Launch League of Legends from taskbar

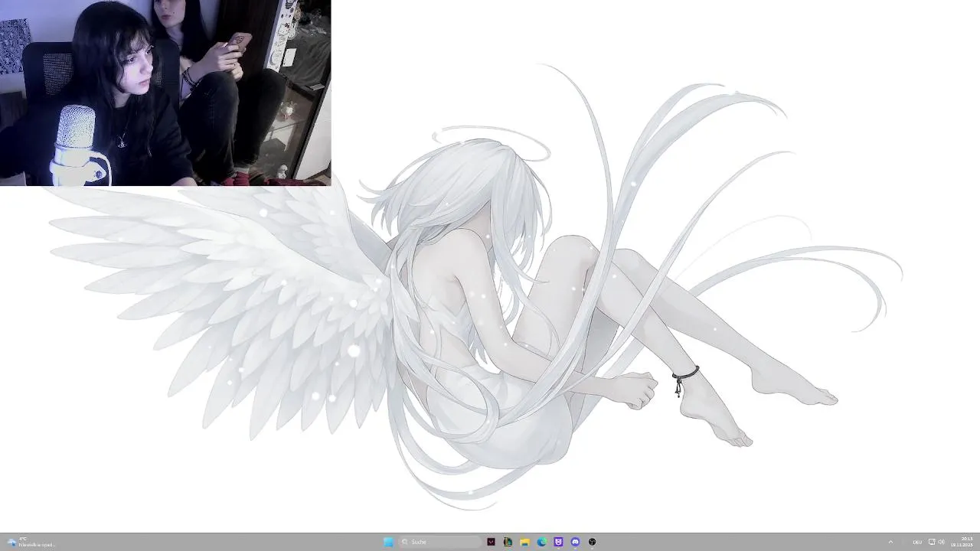tap(508, 542)
